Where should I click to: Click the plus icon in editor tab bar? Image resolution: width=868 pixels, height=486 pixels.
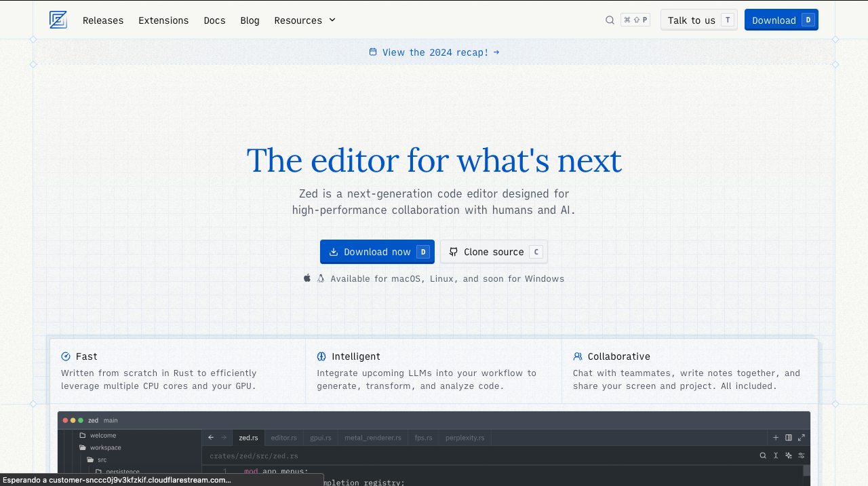point(776,438)
